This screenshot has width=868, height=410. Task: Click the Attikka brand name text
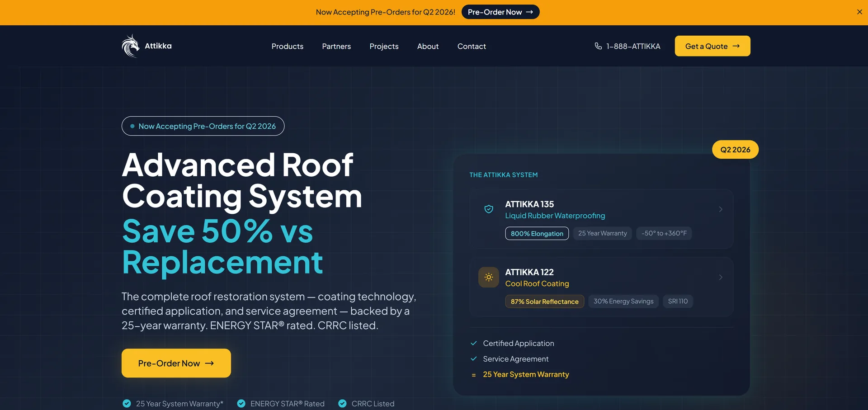click(158, 46)
